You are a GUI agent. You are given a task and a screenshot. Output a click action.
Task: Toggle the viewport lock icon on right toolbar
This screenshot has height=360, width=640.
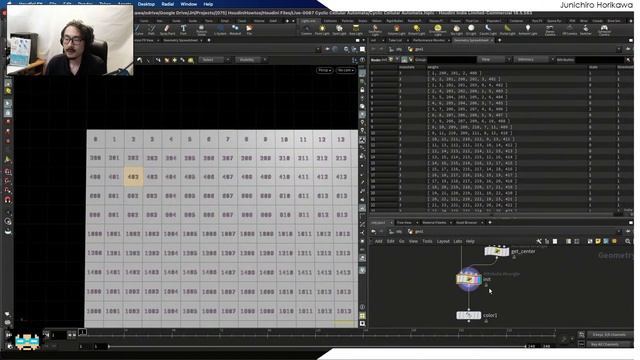362,90
